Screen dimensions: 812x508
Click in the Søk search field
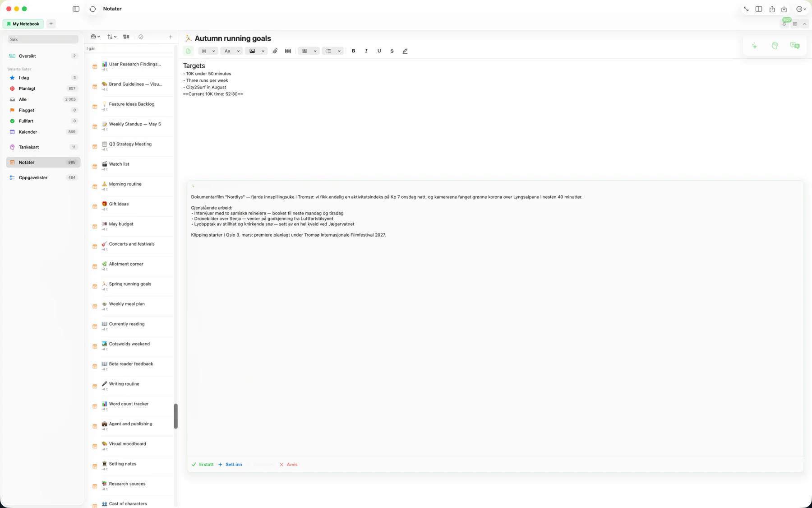pyautogui.click(x=43, y=39)
